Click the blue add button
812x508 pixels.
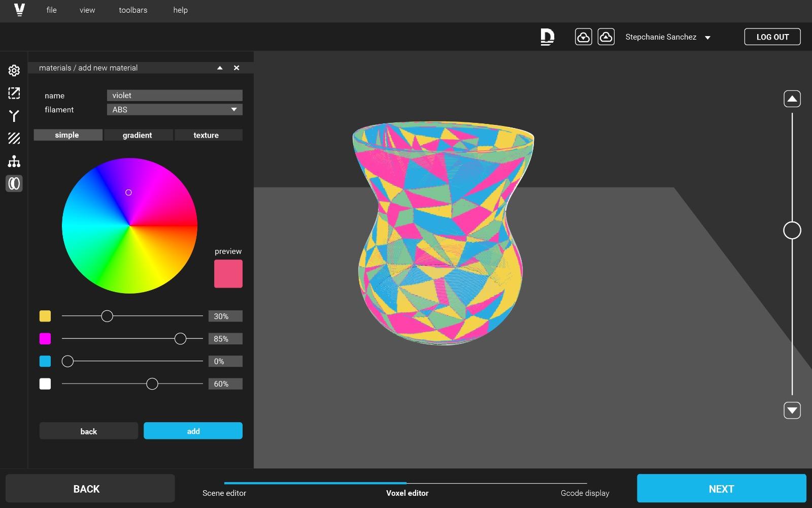[193, 431]
